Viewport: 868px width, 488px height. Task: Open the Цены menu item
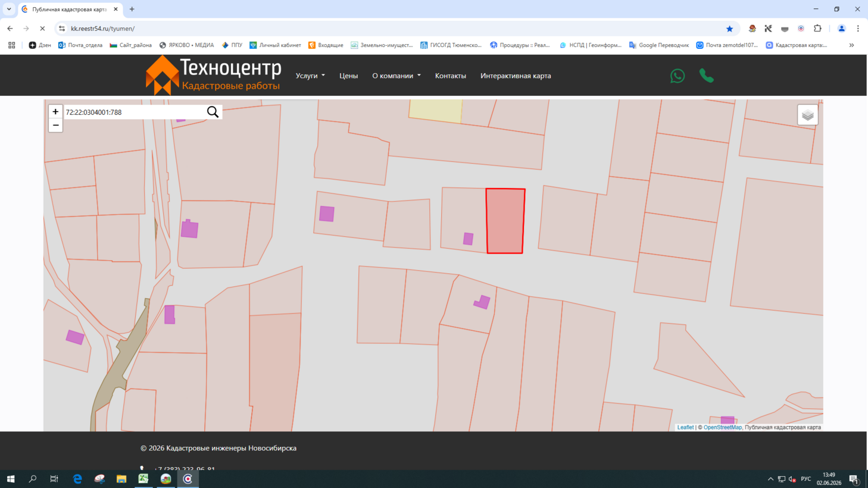pyautogui.click(x=348, y=76)
